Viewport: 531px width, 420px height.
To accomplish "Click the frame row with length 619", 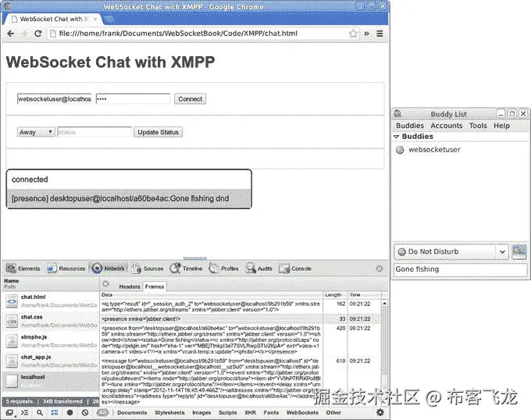I will (241, 382).
